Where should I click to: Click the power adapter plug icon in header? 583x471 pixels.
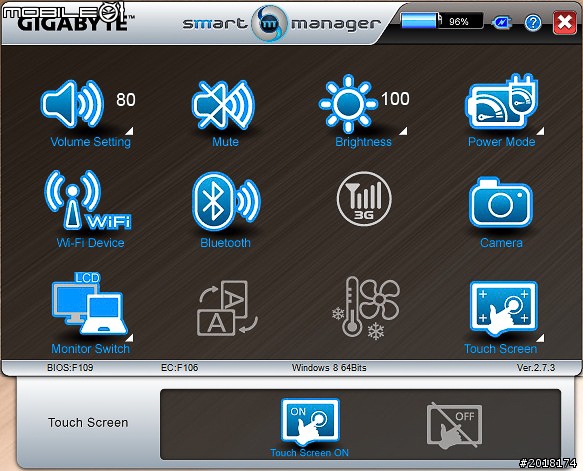502,23
